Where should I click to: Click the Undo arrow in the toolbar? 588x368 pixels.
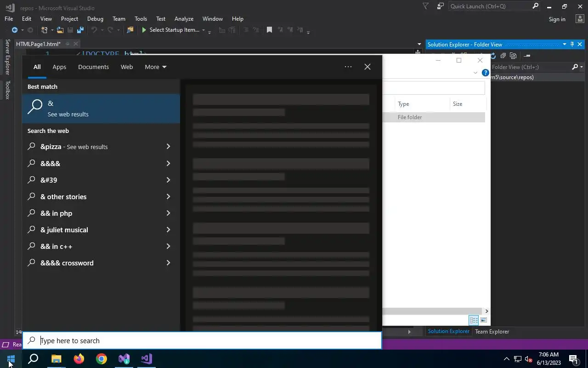coord(94,30)
